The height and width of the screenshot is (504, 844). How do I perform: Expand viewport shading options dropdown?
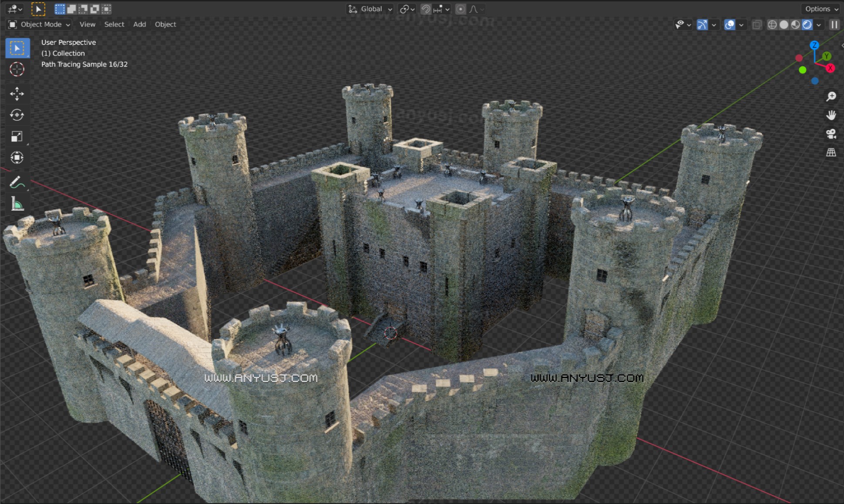819,25
